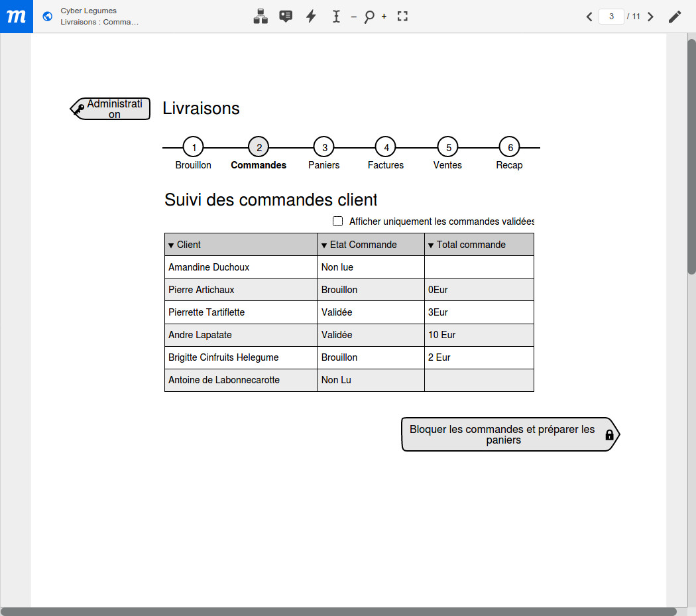
Task: Go to previous page arrow
Action: point(589,17)
